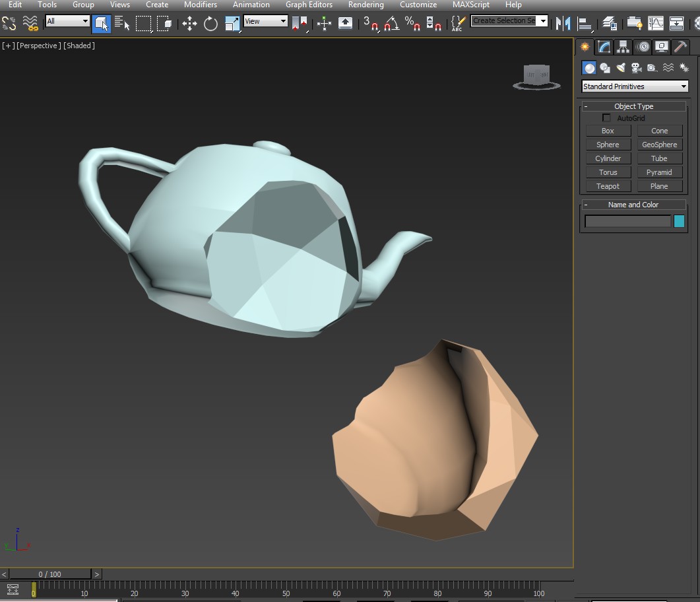Open the Utilities hammer panel
700x602 pixels.
(680, 47)
